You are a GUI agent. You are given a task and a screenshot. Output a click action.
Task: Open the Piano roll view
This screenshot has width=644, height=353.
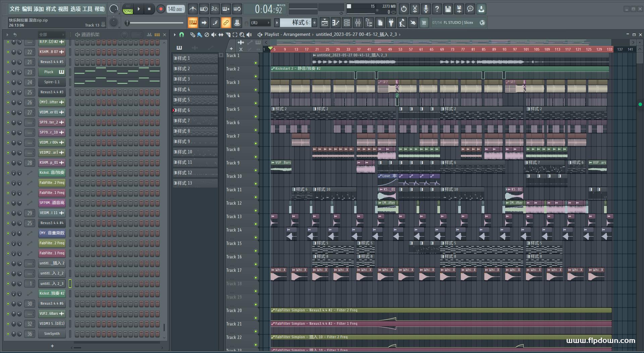pos(336,23)
